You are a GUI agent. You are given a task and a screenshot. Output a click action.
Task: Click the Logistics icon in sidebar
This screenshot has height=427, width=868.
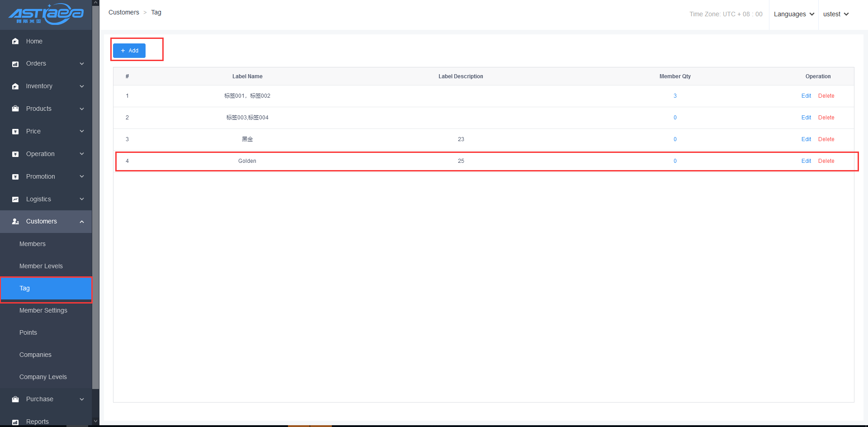[x=15, y=199]
